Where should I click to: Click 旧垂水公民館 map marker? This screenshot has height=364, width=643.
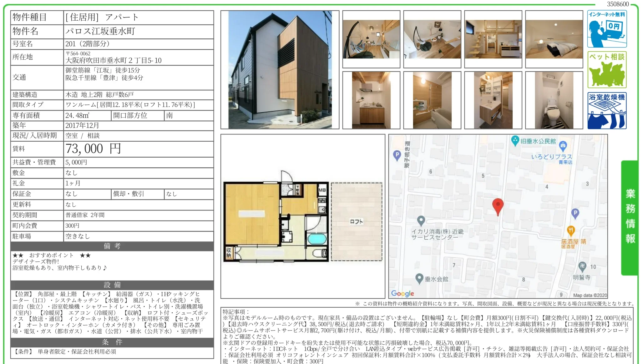click(x=515, y=141)
